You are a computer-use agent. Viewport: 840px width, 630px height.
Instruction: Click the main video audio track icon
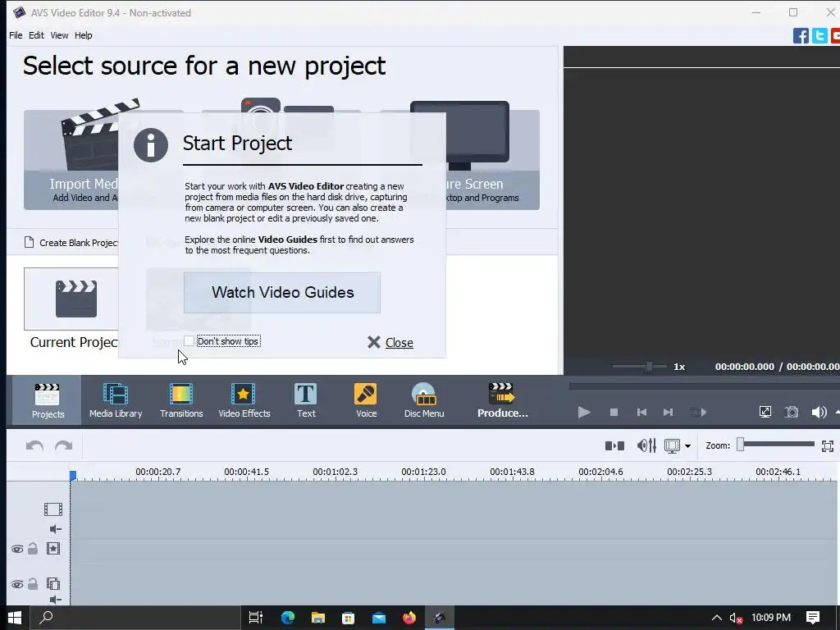(x=55, y=529)
